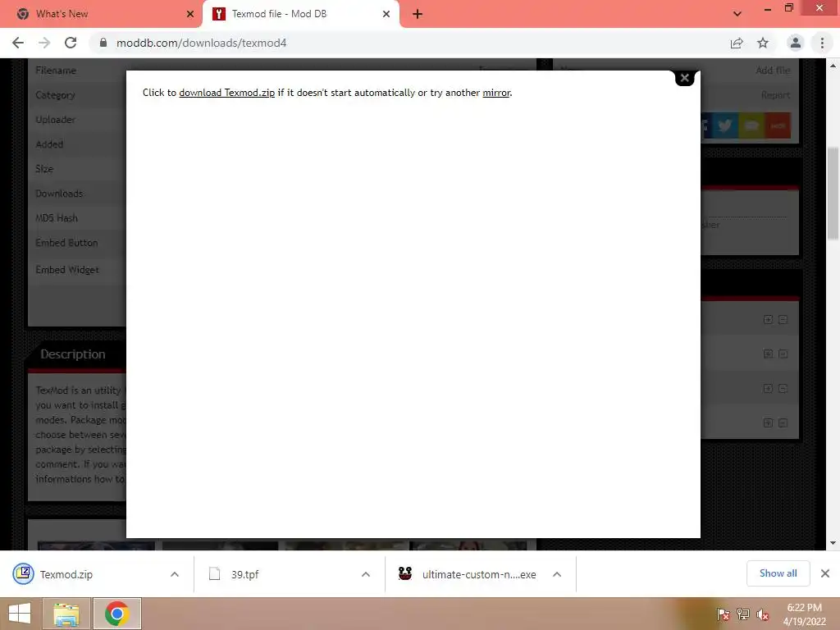
Task: Click page scrollbar up arrow
Action: [833, 66]
